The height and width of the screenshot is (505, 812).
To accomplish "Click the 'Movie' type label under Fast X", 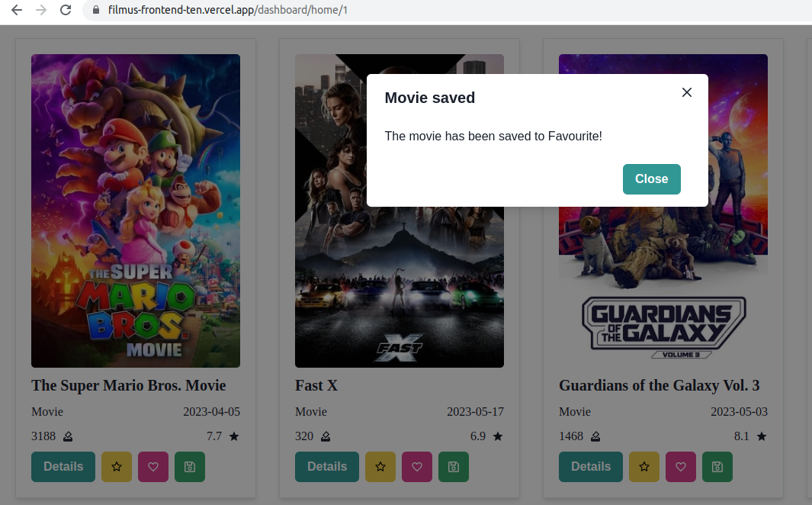I will pos(311,412).
